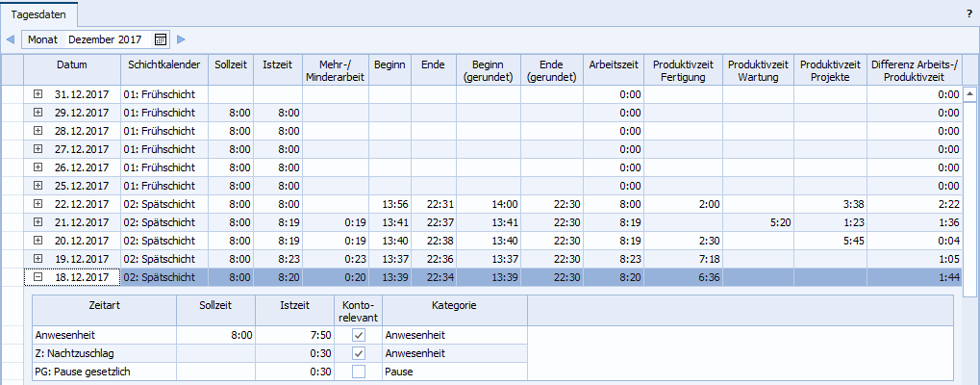Collapse the 18.12.2017 row

(38, 277)
